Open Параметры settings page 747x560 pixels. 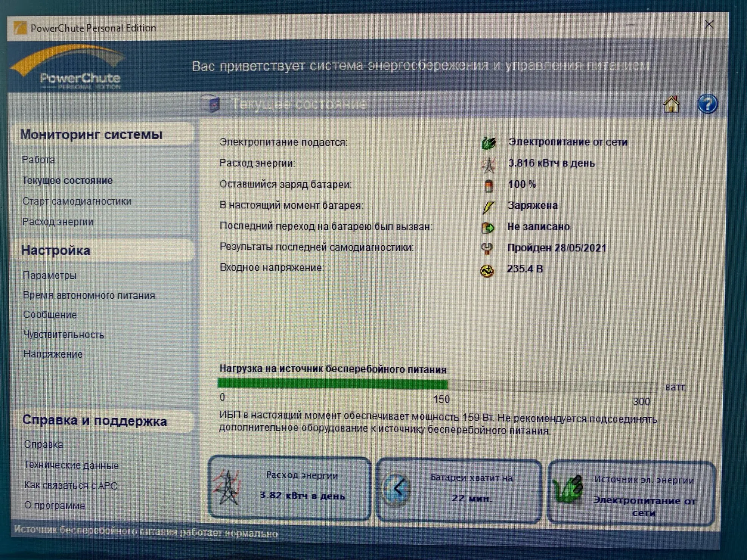click(50, 276)
